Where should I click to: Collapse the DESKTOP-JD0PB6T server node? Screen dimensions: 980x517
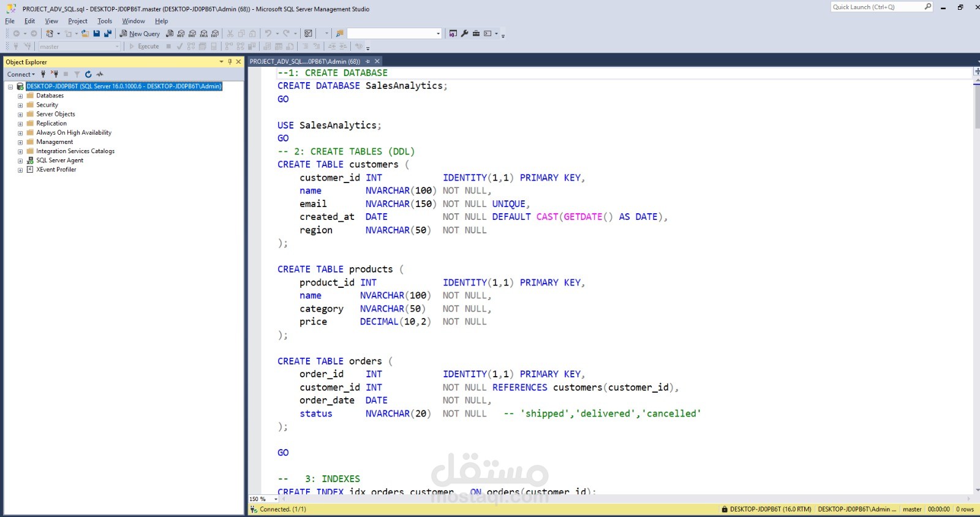(x=10, y=87)
